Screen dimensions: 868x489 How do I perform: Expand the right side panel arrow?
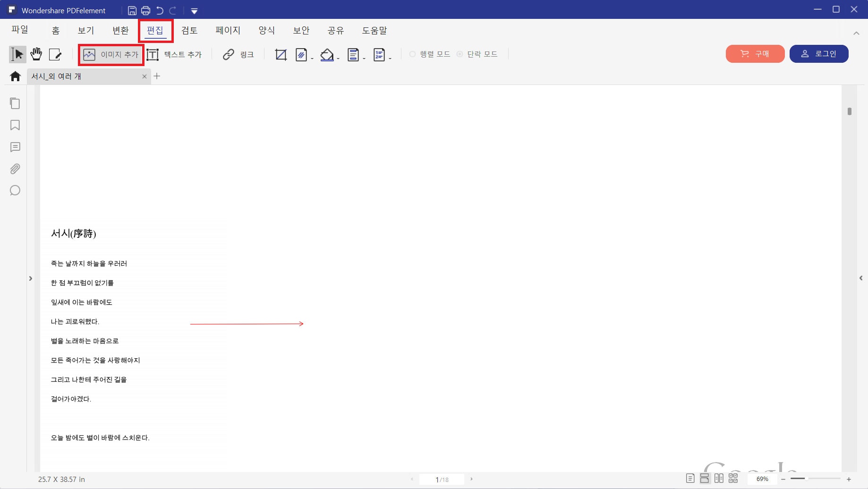pos(861,278)
